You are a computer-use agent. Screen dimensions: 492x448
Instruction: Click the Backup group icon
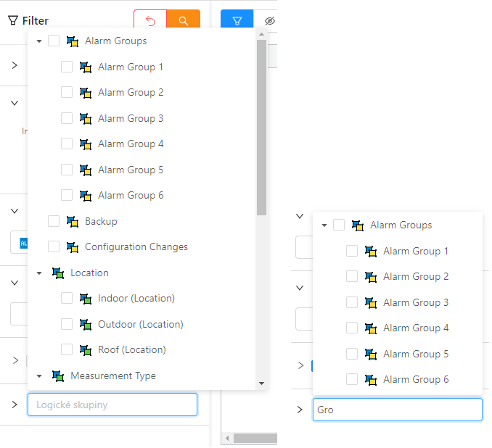pos(73,221)
